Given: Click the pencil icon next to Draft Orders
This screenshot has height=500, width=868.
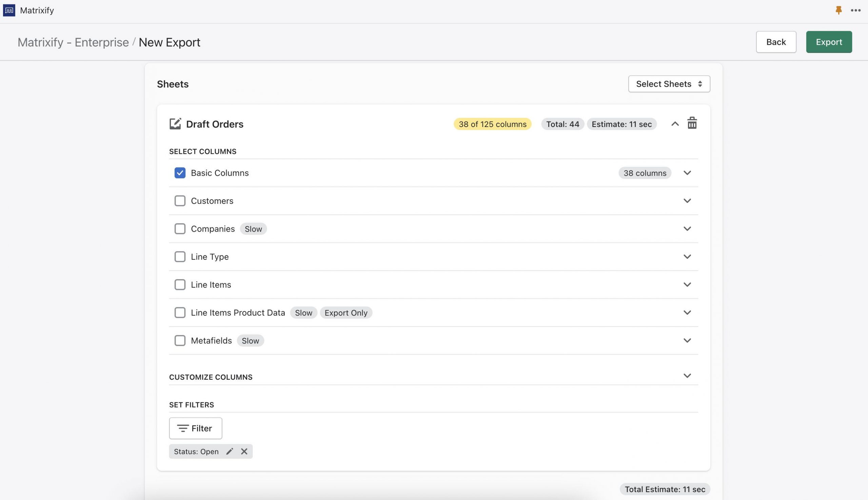Looking at the screenshot, I should point(175,124).
